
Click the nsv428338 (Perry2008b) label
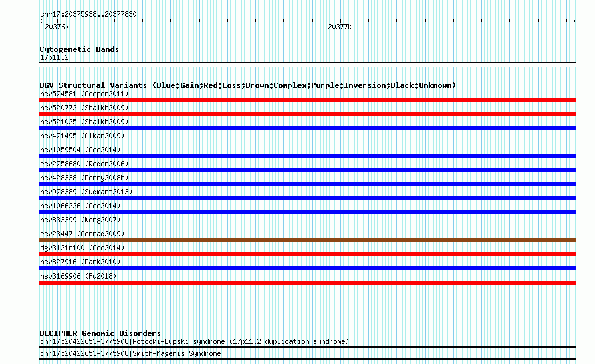[84, 178]
